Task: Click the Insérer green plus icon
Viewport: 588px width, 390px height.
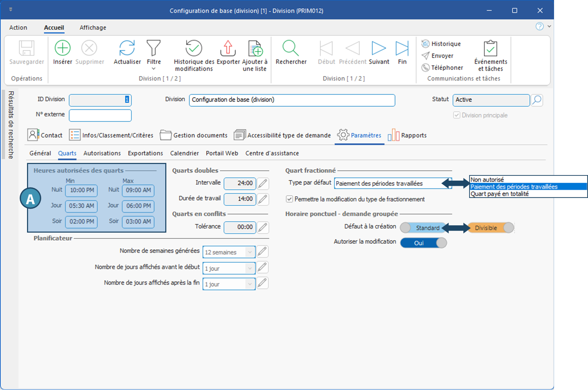Action: click(62, 48)
